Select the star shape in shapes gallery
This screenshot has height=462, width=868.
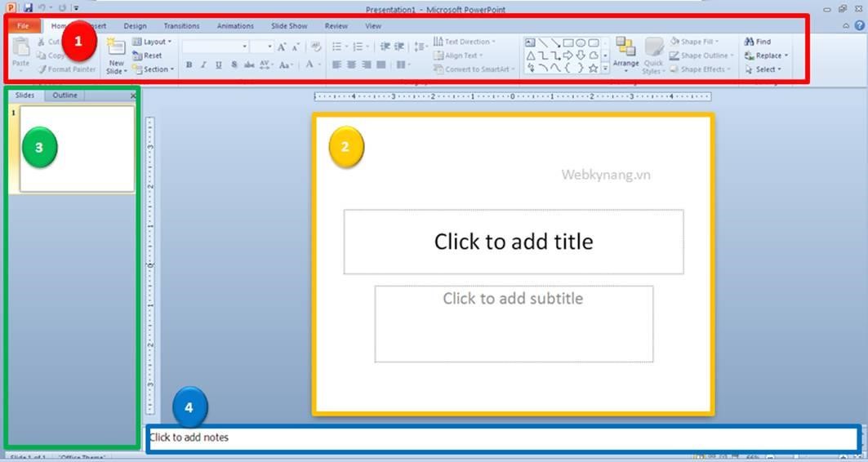pos(593,69)
